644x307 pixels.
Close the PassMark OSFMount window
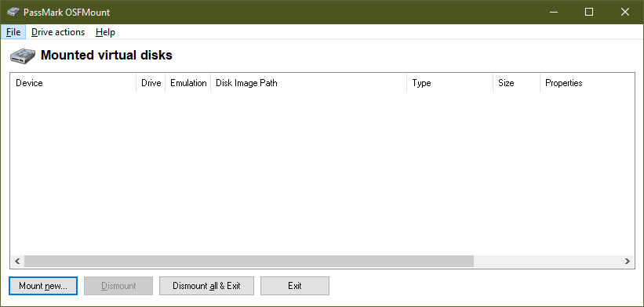625,12
